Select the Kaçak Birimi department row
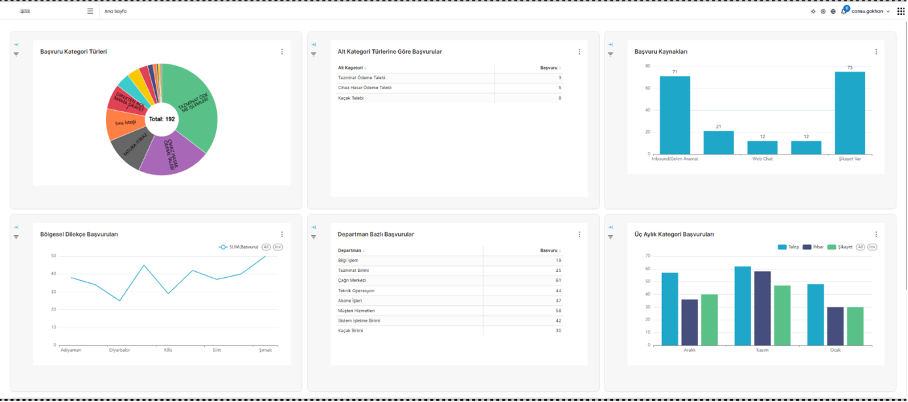The height and width of the screenshot is (402, 908). (x=449, y=330)
